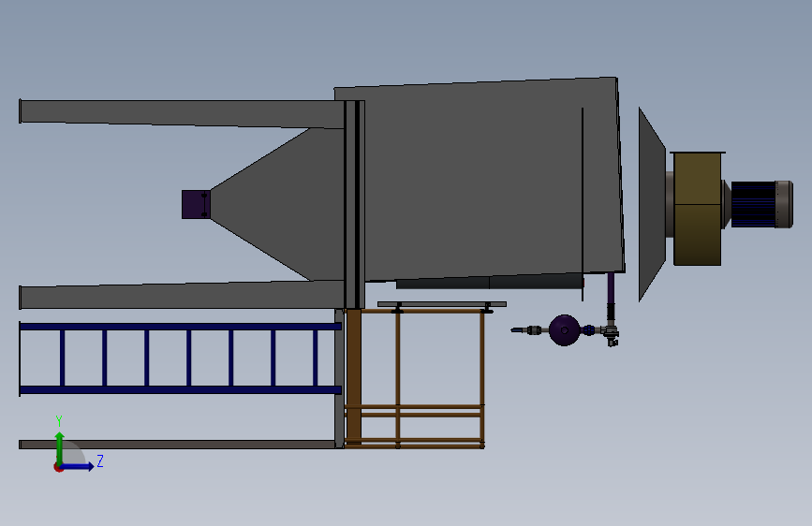Select the large gray main housing body
The height and width of the screenshot is (526, 812).
479,179
